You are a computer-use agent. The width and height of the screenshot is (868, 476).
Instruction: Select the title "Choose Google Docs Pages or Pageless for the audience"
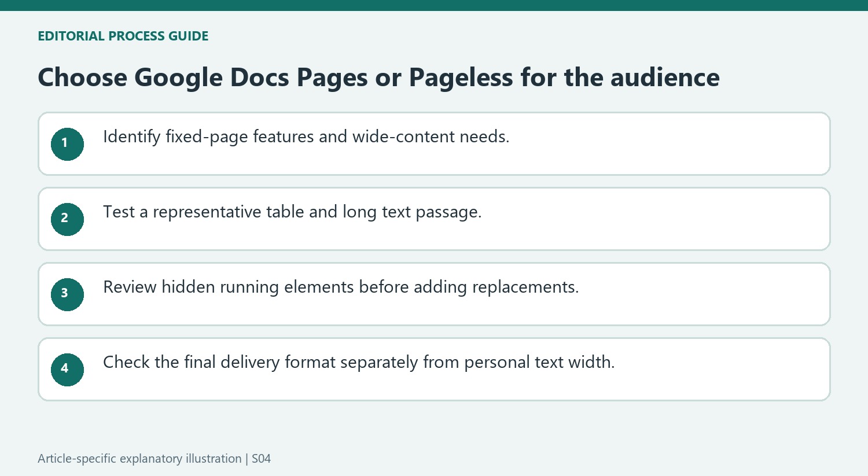coord(378,78)
